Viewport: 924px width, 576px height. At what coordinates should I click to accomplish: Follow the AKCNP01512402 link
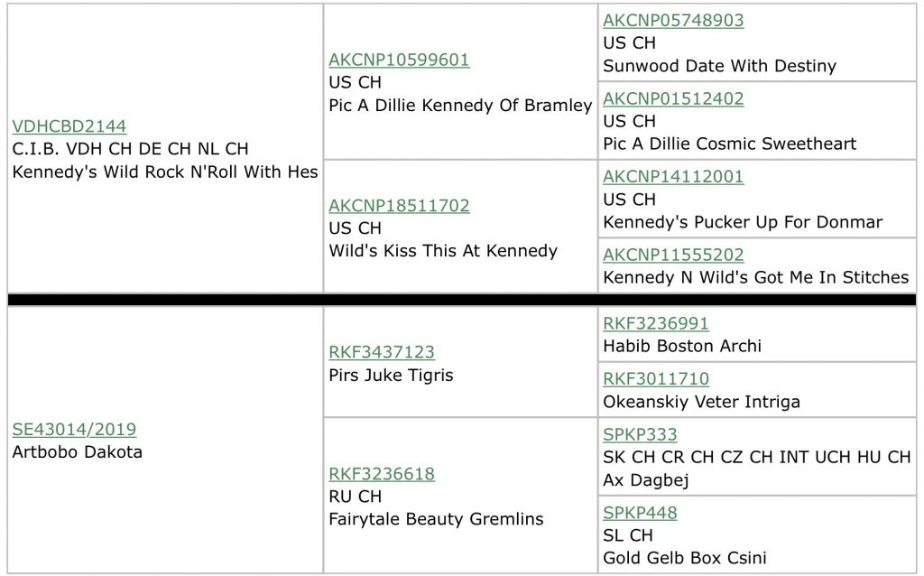673,98
